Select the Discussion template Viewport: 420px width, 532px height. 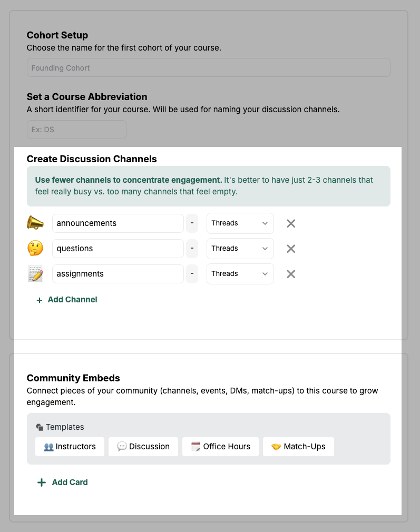143,447
